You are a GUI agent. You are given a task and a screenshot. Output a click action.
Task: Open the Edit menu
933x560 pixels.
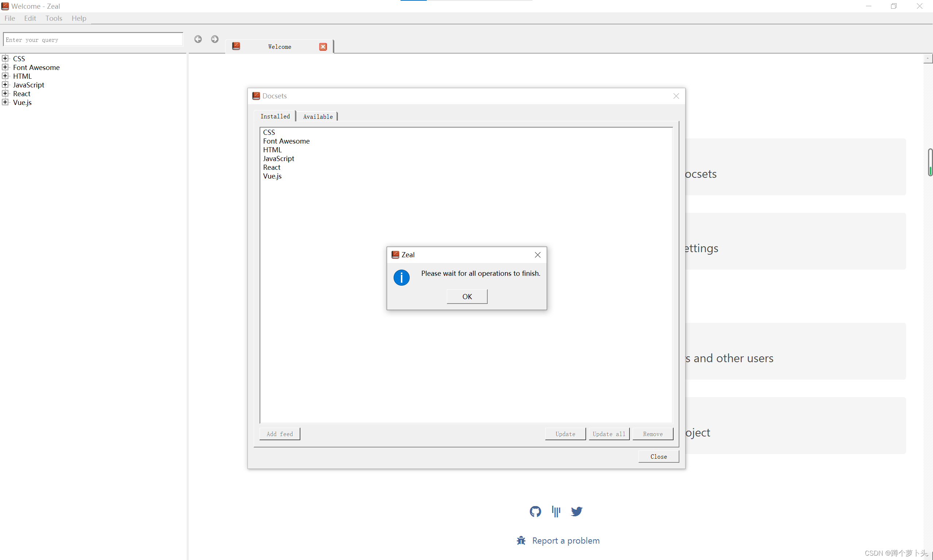[x=30, y=18]
